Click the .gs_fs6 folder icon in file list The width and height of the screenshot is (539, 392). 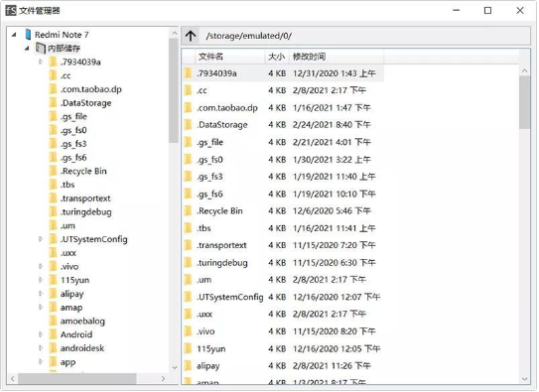pyautogui.click(x=188, y=194)
